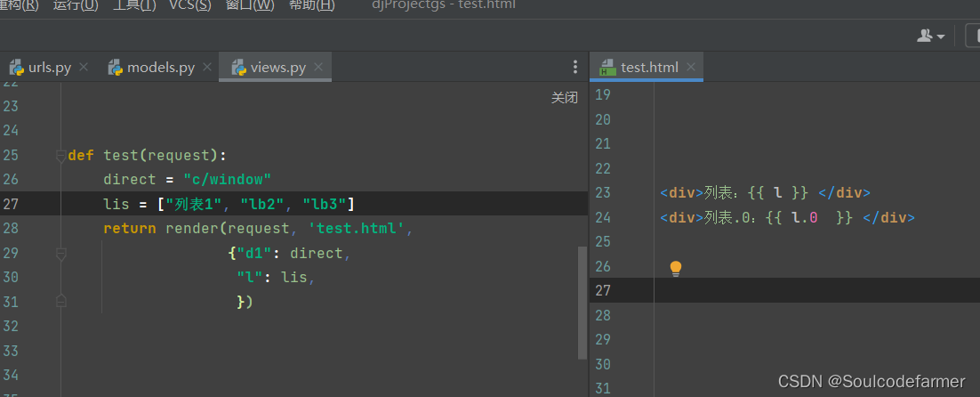Screen dimensions: 980x397
Task: Click the fold end marker on line 31
Action: (61, 302)
